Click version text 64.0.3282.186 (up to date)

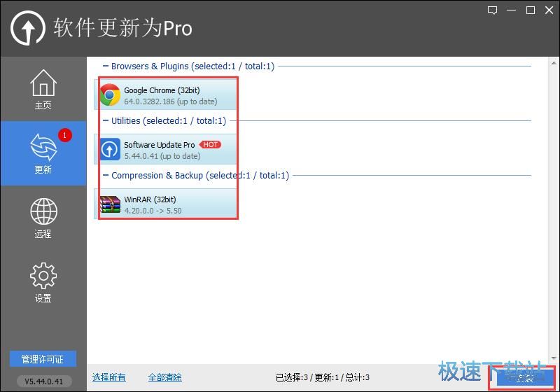[171, 101]
